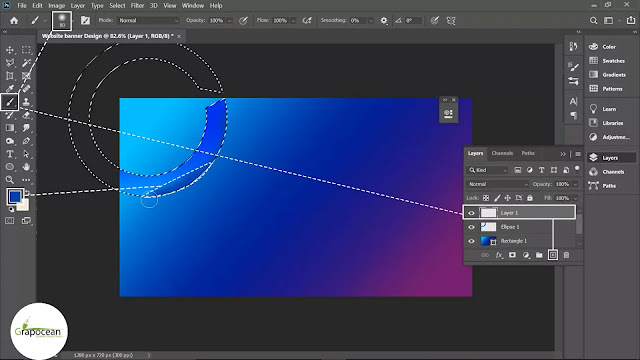Screen dimensions: 640x360
Task: Open the Edit Toolbar three-dots menu
Action: point(26,180)
